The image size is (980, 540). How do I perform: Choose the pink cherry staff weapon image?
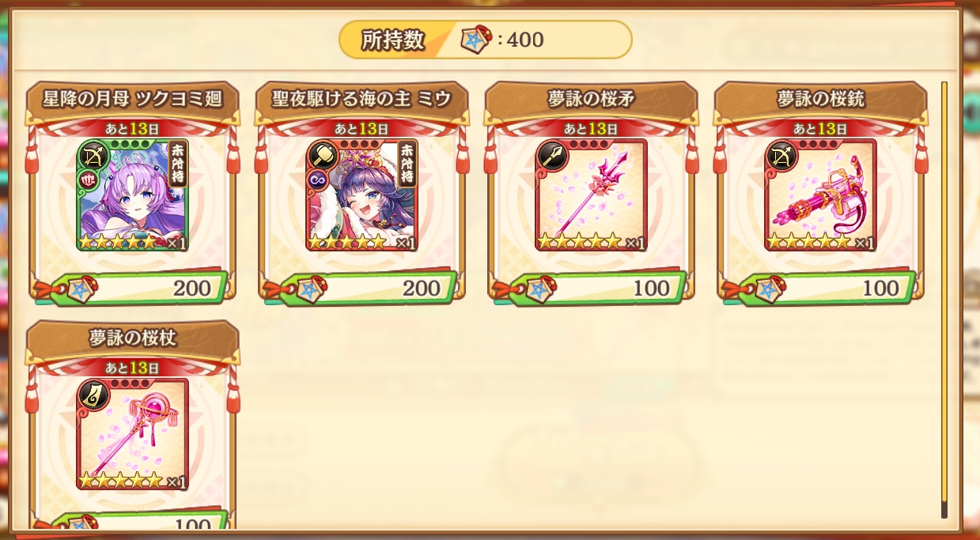[x=132, y=434]
